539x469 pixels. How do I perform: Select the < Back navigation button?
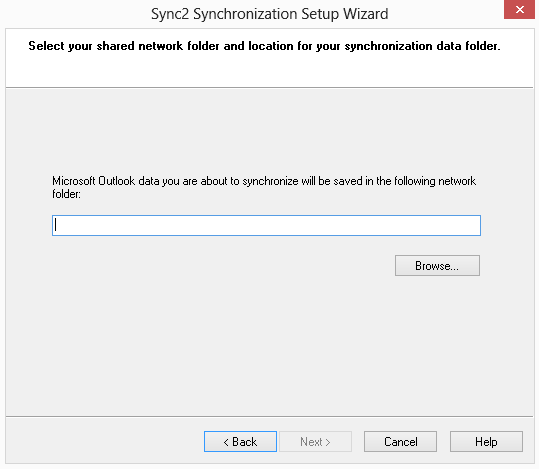[240, 441]
